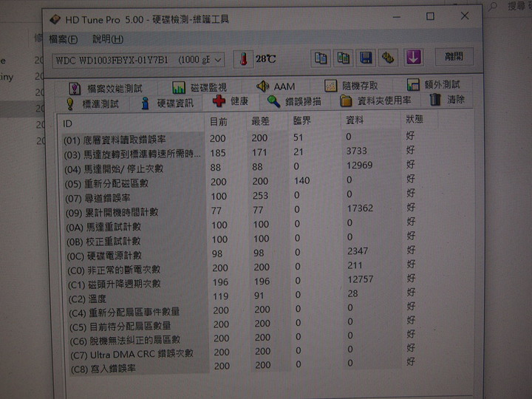Click the purple down-arrow minimize-to-tray icon
Screen dimensions: 532x399
point(414,57)
